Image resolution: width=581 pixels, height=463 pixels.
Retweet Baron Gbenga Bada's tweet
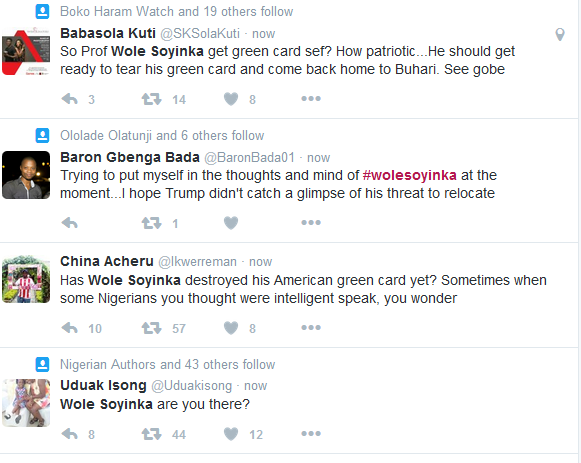click(x=152, y=223)
